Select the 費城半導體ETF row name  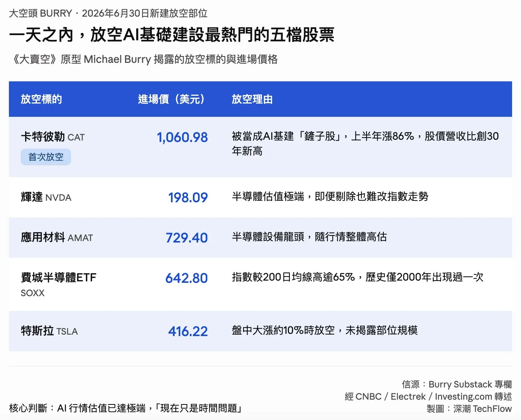coord(58,277)
